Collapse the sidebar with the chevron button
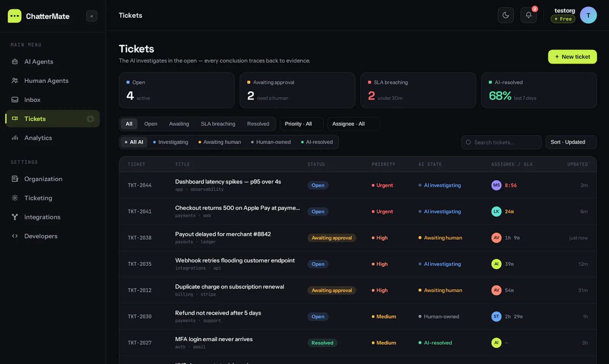Image resolution: width=609 pixels, height=364 pixels. (x=92, y=16)
